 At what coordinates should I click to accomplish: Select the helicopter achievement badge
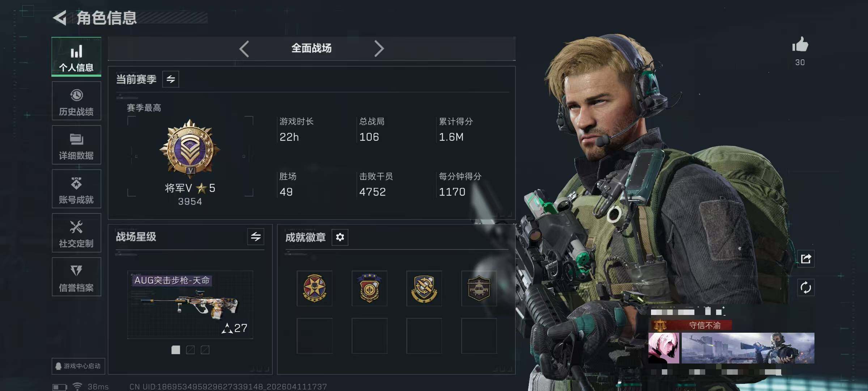click(479, 288)
